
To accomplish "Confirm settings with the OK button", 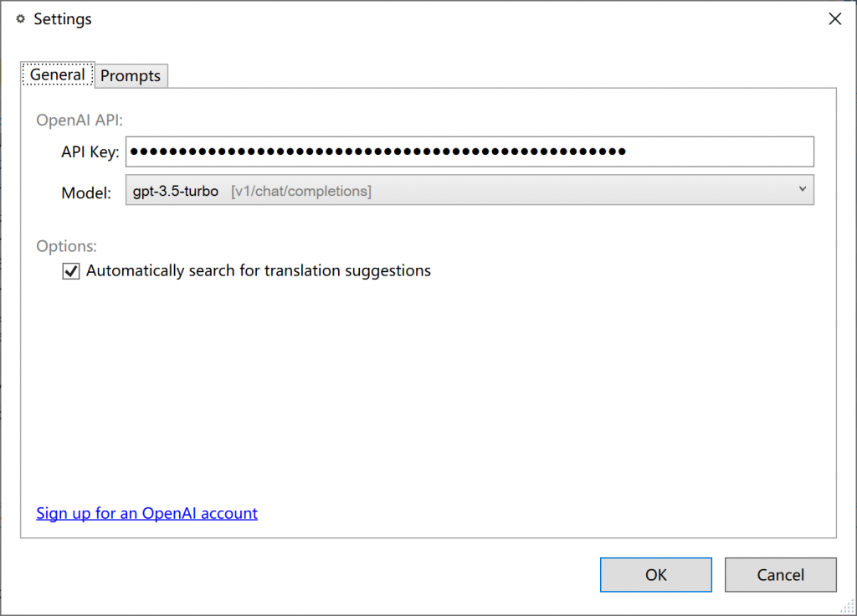I will click(655, 575).
